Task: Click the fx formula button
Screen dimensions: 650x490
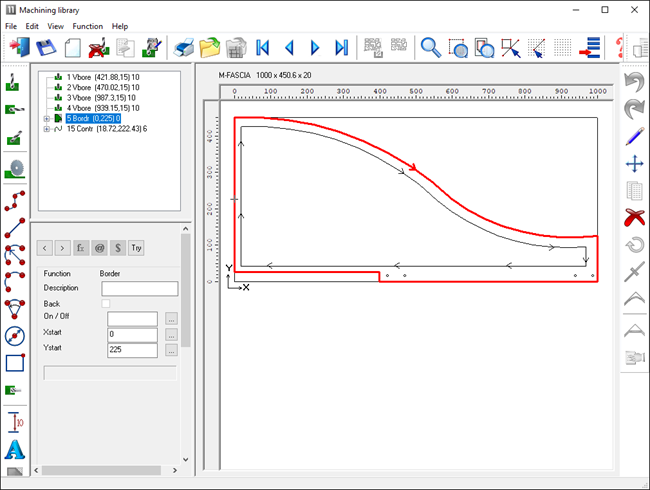Action: point(80,246)
